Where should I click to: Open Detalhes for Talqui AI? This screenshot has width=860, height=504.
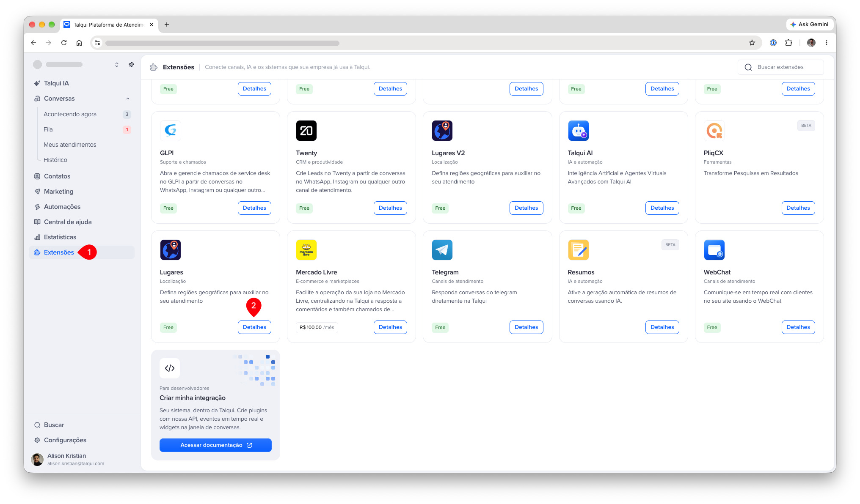click(662, 208)
